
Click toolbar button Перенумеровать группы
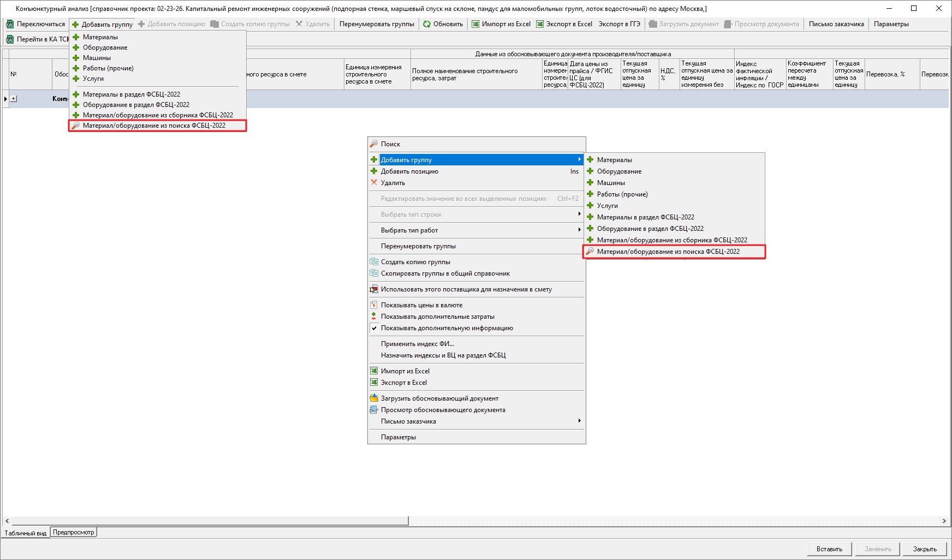(377, 24)
